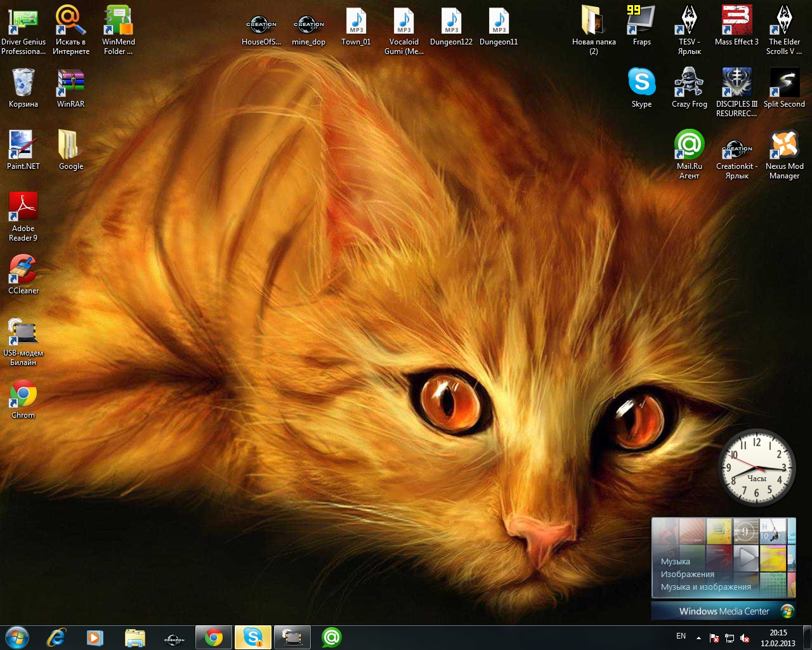Switch to Chrome in the taskbar
The width and height of the screenshot is (812, 650).
click(214, 637)
